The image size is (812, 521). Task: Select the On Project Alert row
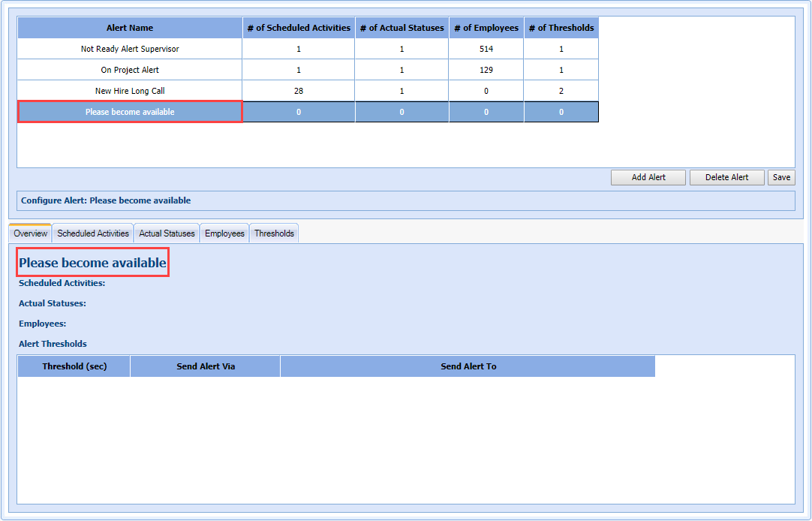pos(130,70)
